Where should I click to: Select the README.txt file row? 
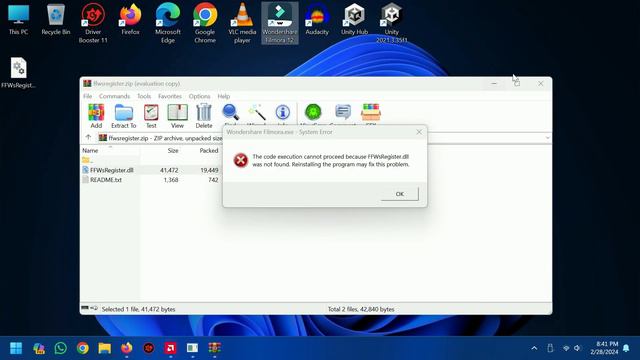point(151,180)
